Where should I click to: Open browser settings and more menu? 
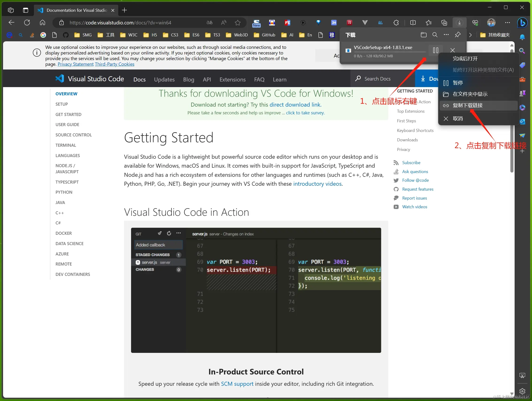coord(507,23)
